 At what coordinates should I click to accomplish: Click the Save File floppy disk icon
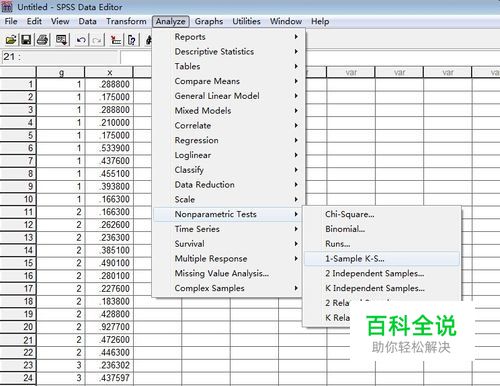click(26, 40)
